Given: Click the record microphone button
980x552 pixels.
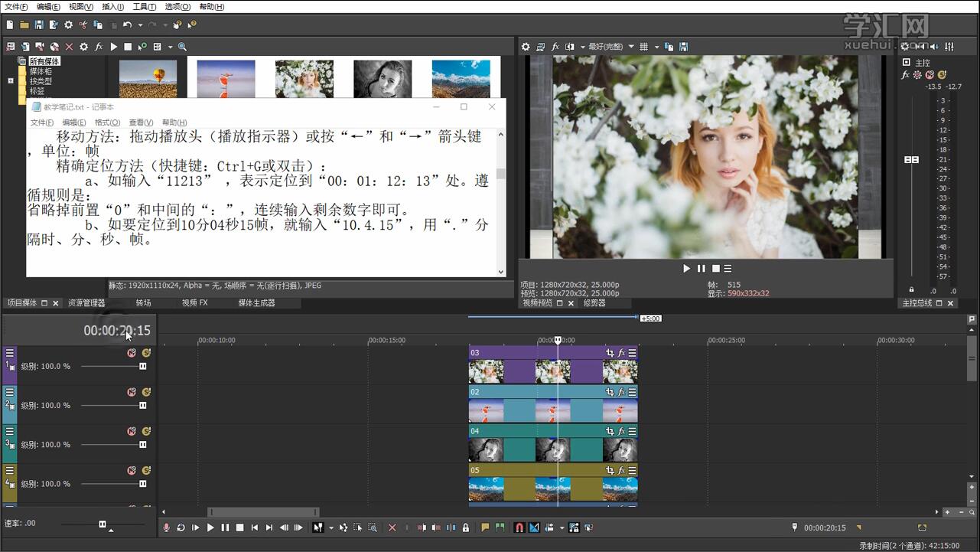Looking at the screenshot, I should (167, 528).
